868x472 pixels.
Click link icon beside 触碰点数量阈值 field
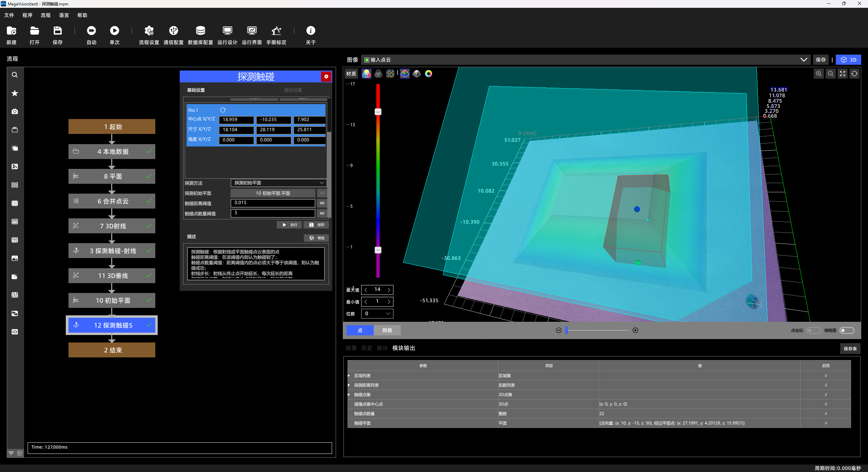(322, 213)
